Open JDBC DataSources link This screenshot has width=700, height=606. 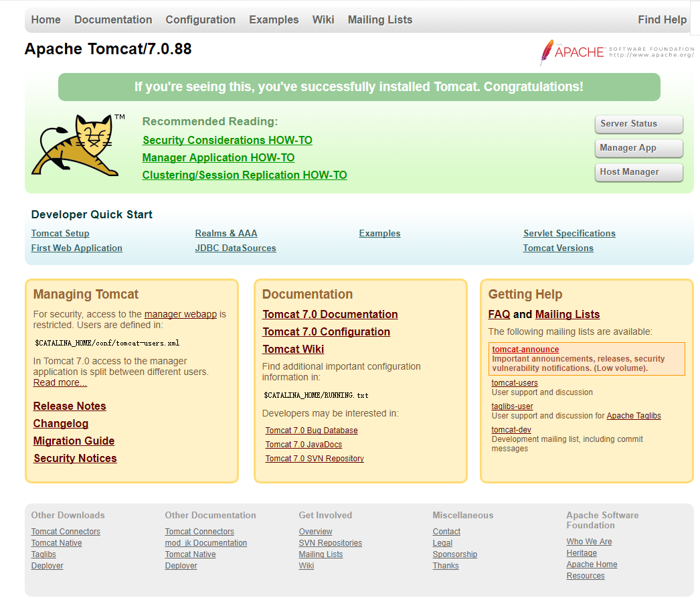(x=236, y=248)
